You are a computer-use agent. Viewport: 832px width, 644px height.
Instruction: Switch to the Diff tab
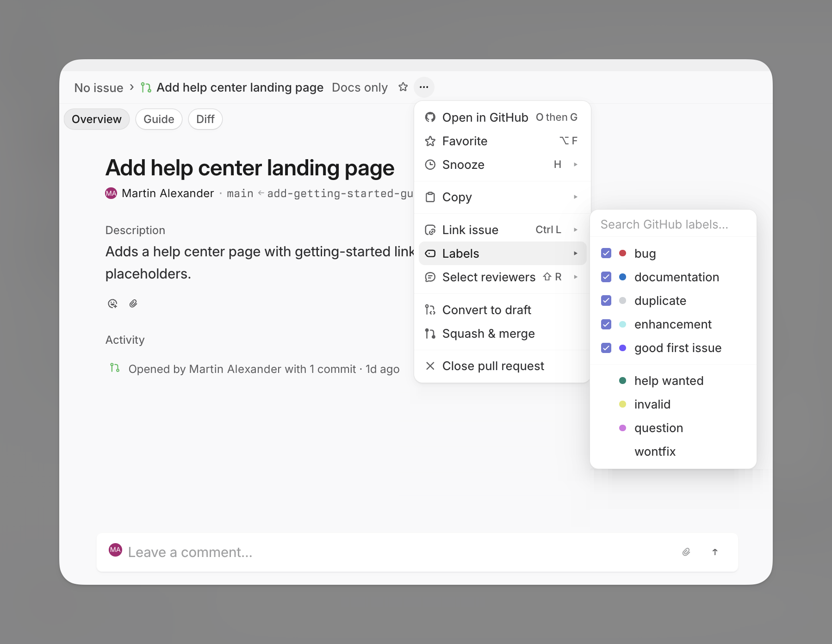pos(205,119)
